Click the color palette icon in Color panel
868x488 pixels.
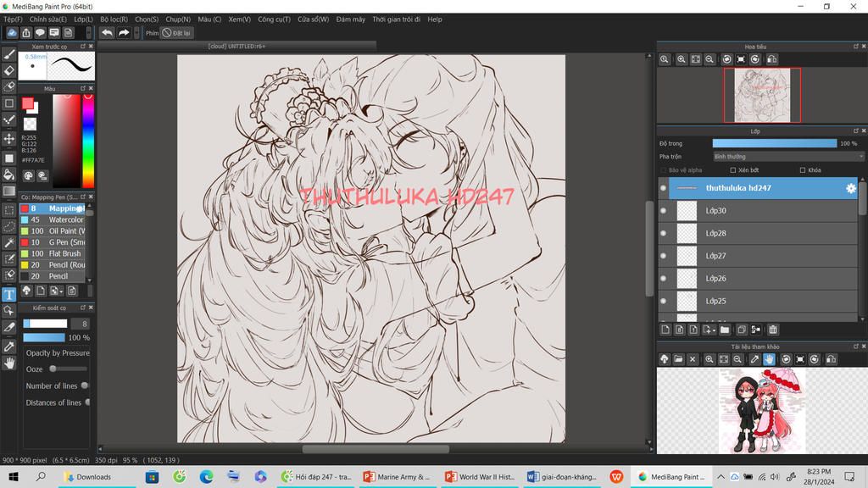click(x=28, y=176)
